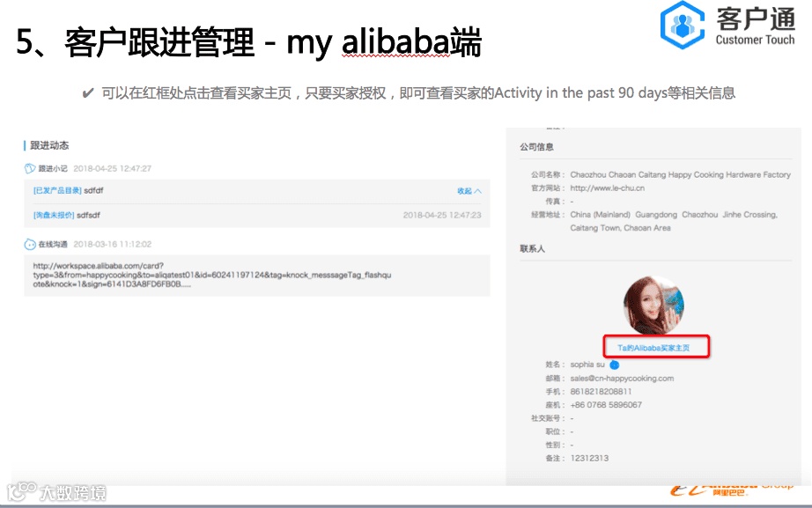Click the 在线沟通 chat bubble icon

(30, 245)
